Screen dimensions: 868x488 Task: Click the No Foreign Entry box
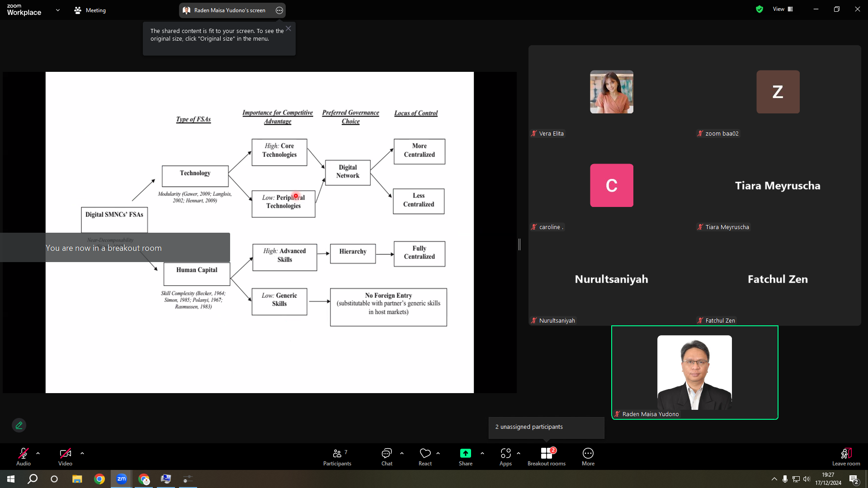pos(388,307)
